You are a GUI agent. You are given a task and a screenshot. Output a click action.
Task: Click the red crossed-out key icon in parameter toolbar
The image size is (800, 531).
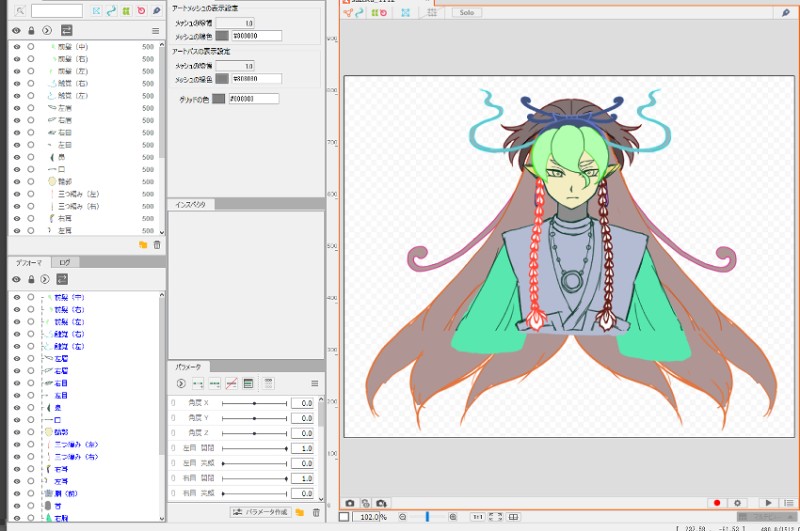click(231, 384)
